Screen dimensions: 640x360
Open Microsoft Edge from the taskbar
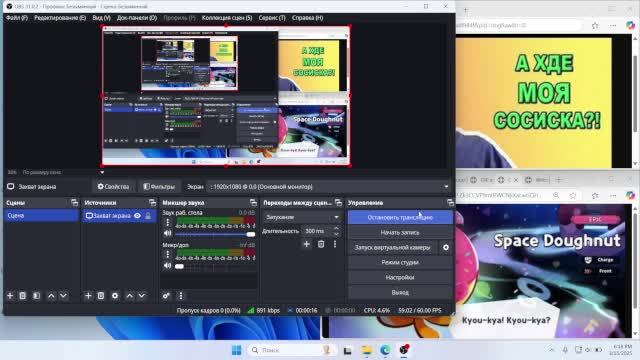point(385,350)
